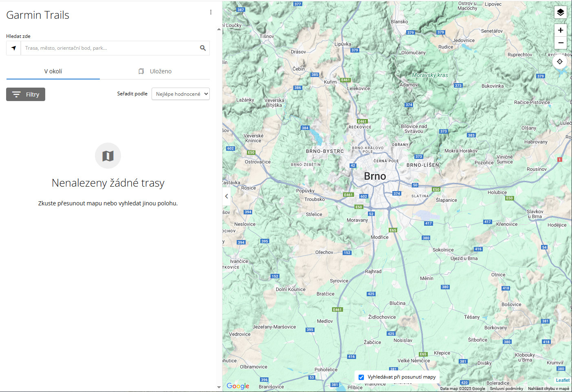This screenshot has width=572, height=392.
Task: Click the 'Hledat zde' label
Action: pyautogui.click(x=18, y=36)
